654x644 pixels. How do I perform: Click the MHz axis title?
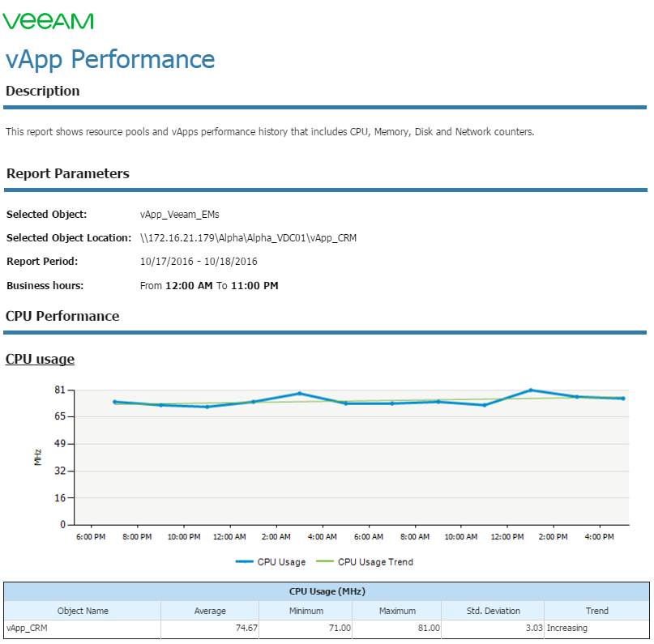point(38,457)
